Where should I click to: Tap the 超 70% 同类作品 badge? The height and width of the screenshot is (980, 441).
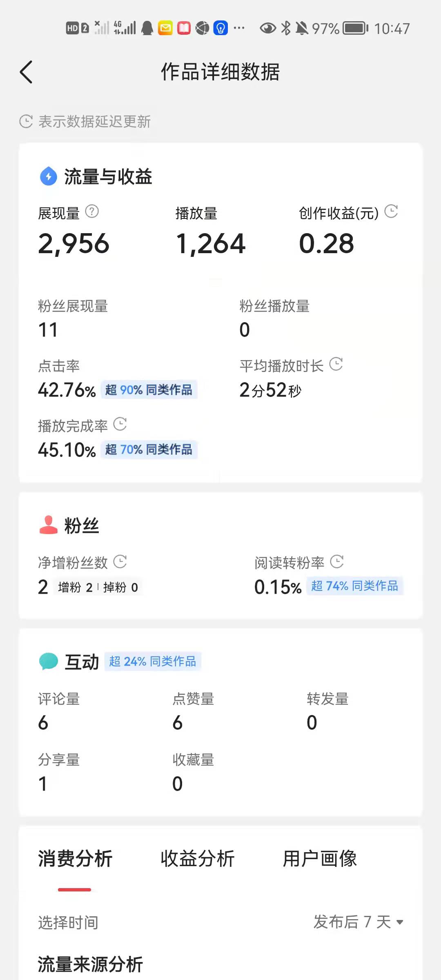(149, 450)
